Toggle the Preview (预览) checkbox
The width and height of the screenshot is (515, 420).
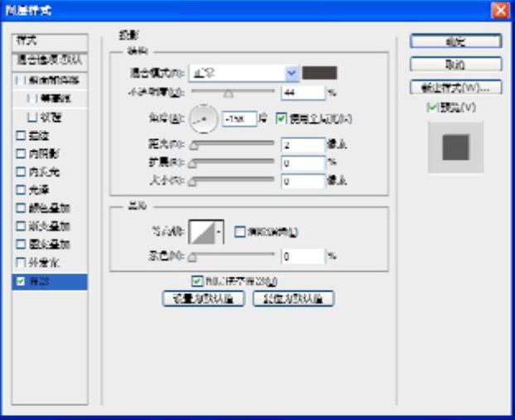432,108
